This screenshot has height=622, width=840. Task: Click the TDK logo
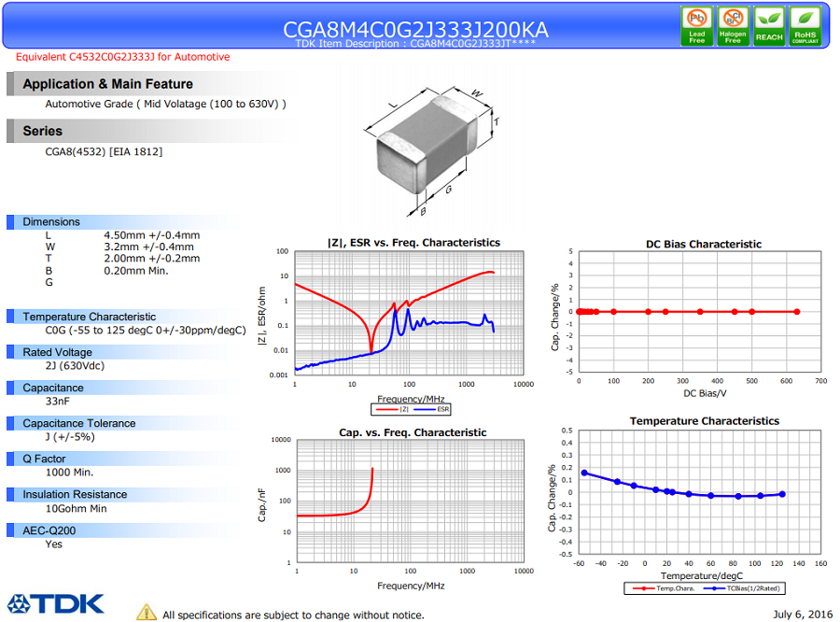pyautogui.click(x=56, y=603)
